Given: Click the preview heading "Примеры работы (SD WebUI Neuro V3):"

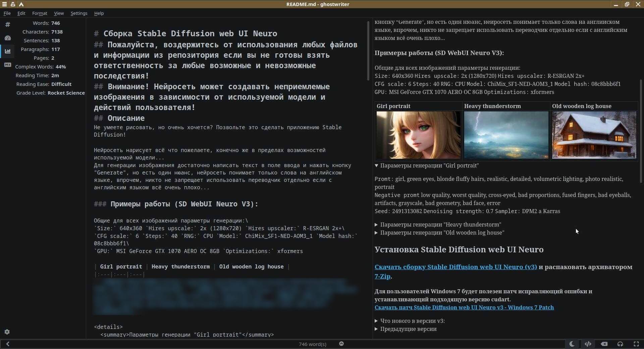Looking at the screenshot, I should (439, 53).
